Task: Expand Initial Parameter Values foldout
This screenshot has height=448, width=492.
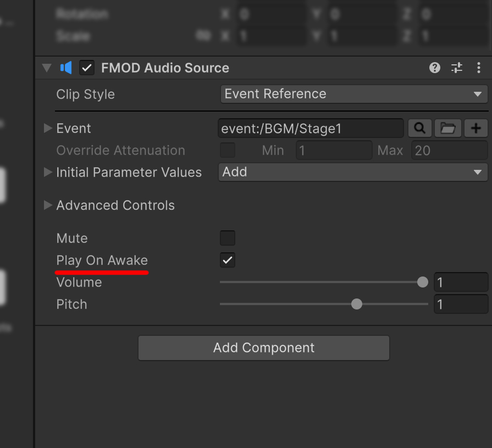Action: coord(48,172)
